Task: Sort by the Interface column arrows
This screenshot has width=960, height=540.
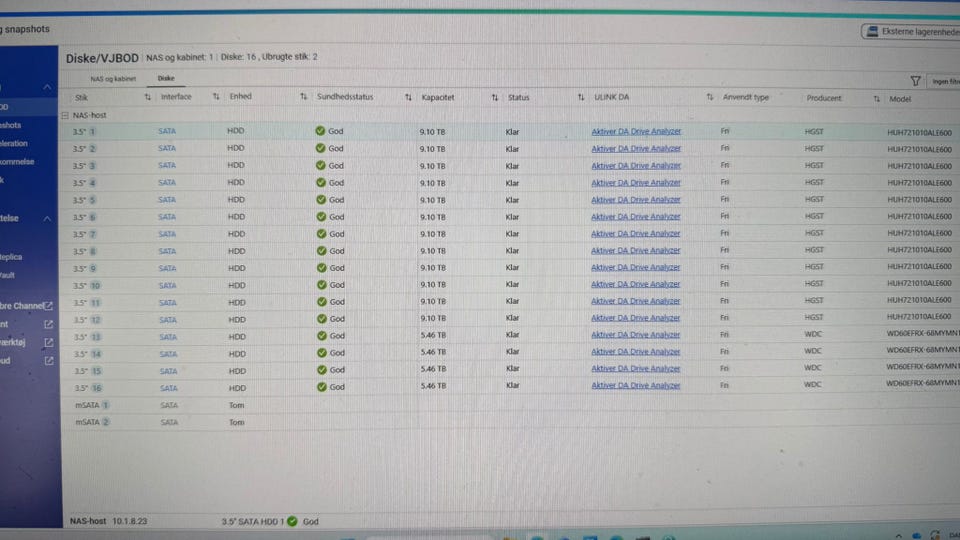Action: (x=216, y=97)
